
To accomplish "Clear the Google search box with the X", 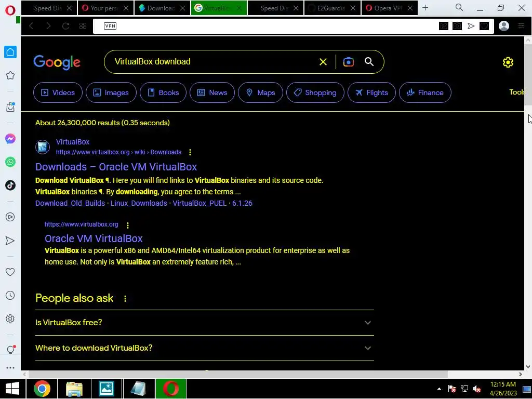I will tap(323, 62).
